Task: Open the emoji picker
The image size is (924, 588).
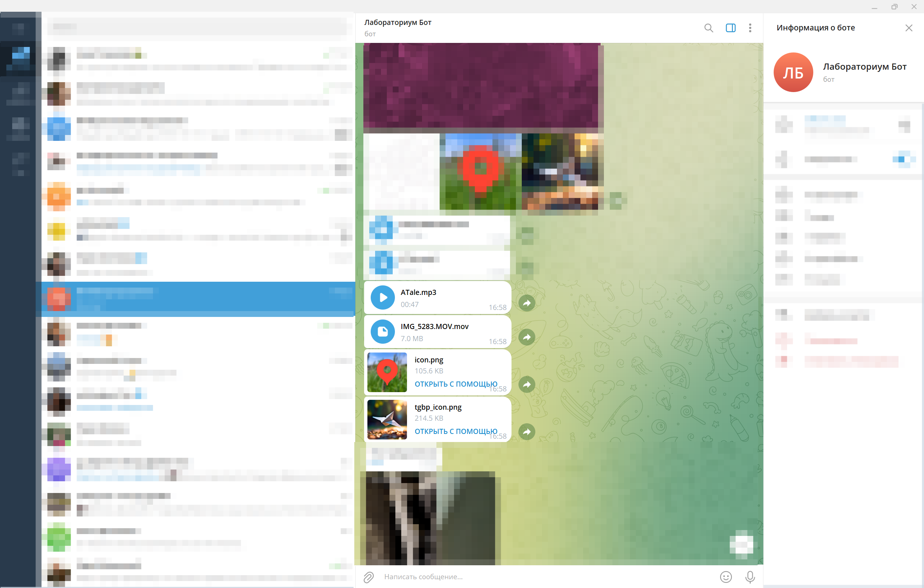Action: point(726,577)
